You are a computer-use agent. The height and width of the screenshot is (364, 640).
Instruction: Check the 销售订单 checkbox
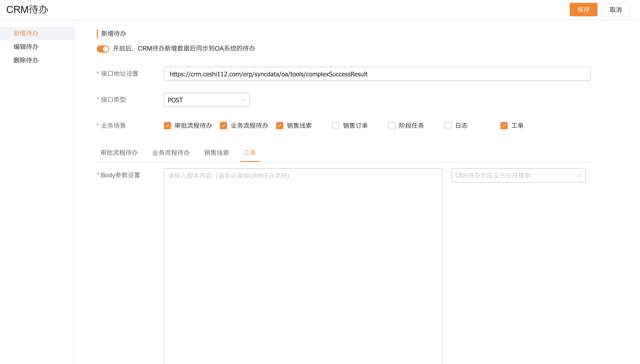335,126
